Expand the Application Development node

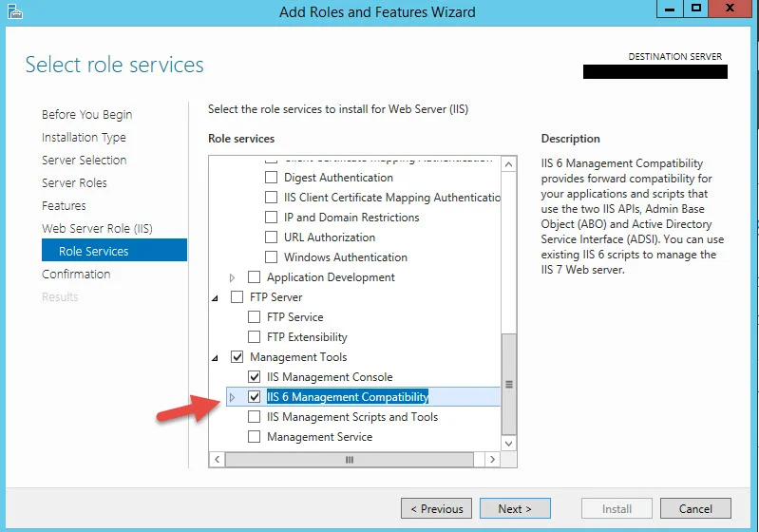click(232, 277)
